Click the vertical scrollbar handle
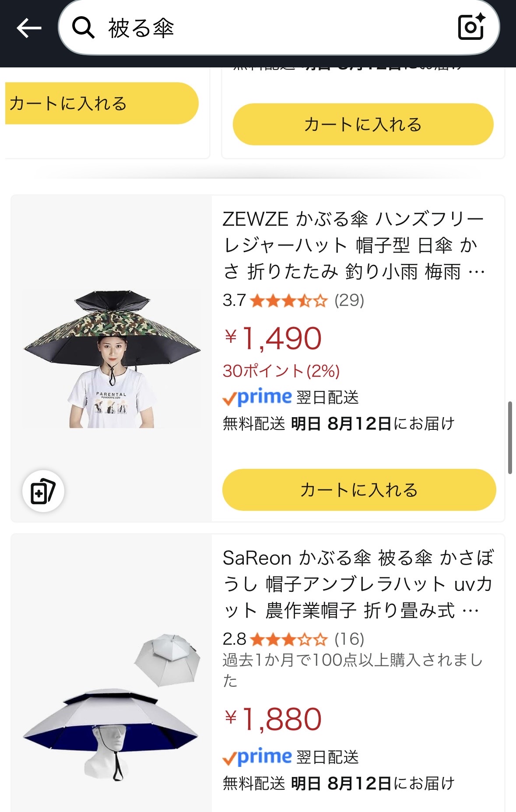This screenshot has height=812, width=516. (510, 437)
